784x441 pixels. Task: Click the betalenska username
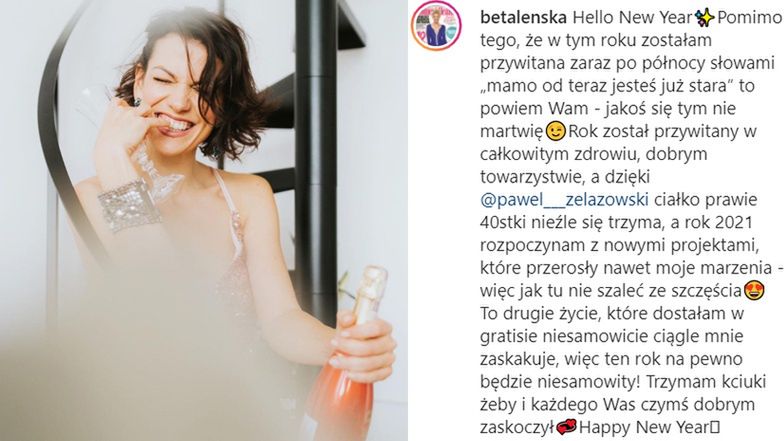[x=523, y=18]
